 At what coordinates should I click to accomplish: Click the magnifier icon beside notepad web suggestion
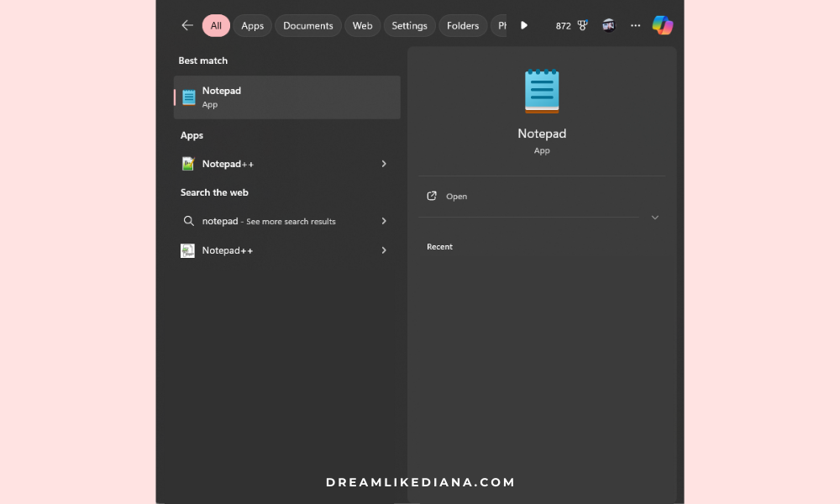click(189, 221)
